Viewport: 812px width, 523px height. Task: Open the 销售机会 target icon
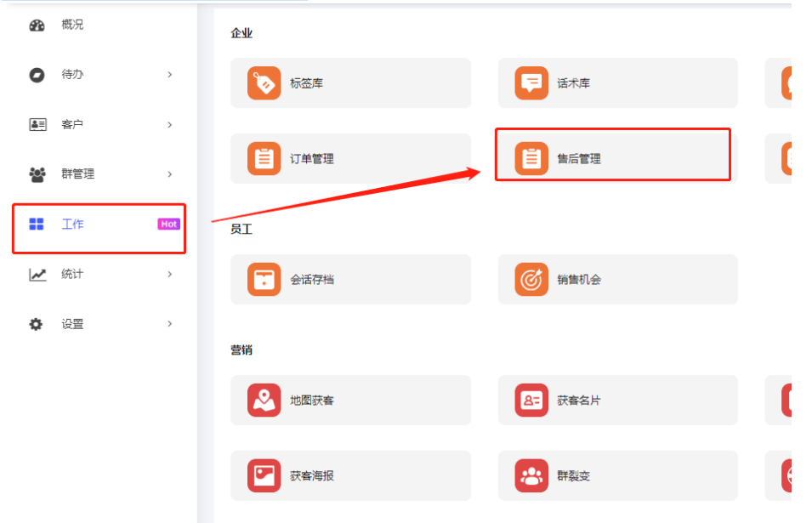[531, 279]
